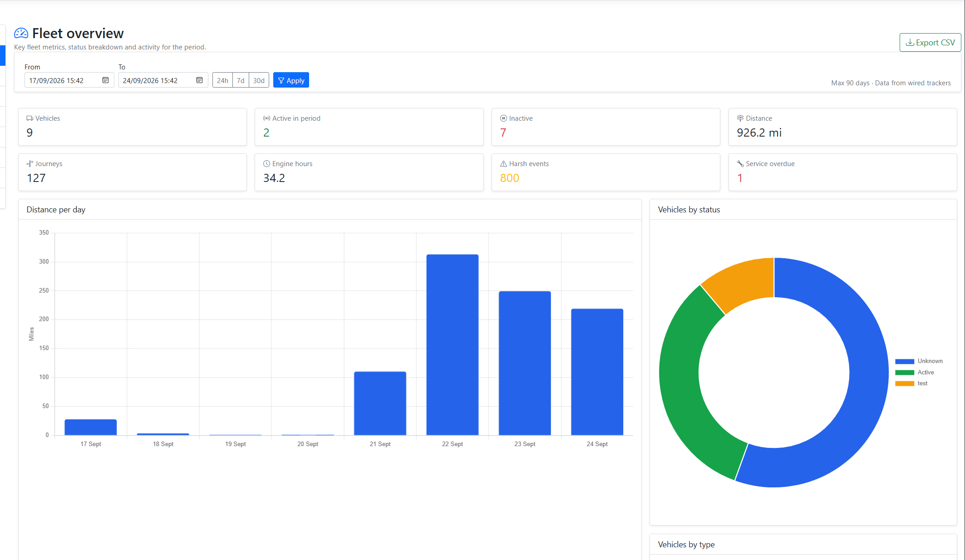Click the 21 Sept distance bar
965x560 pixels.
pos(380,403)
